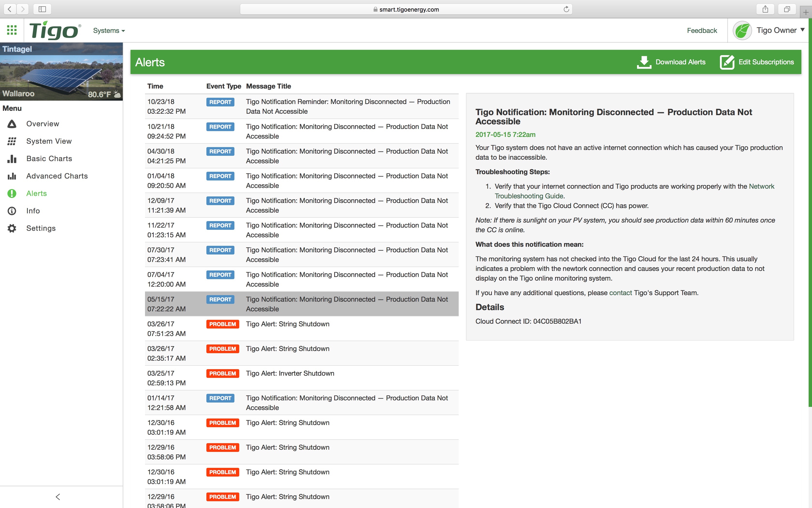Click the Cloud Connect ID 04C05B802BA1 text
This screenshot has width=812, height=508.
(x=528, y=321)
